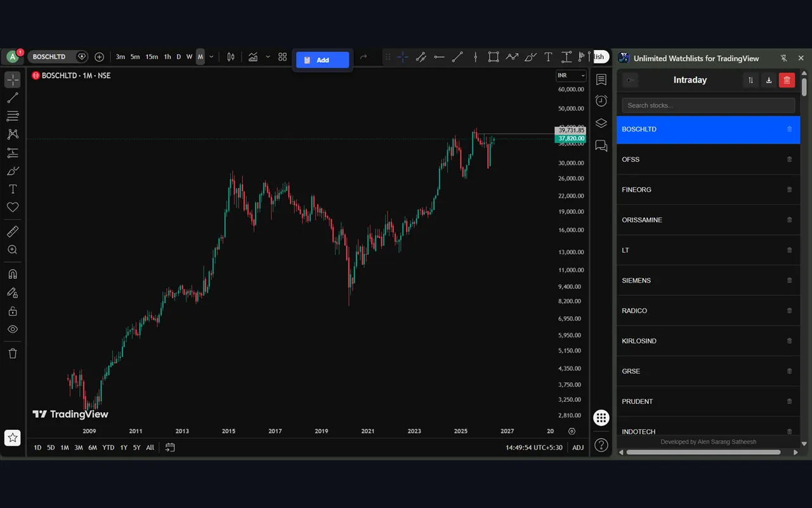The image size is (812, 508).
Task: Open the indicator templates grid
Action: tap(282, 57)
